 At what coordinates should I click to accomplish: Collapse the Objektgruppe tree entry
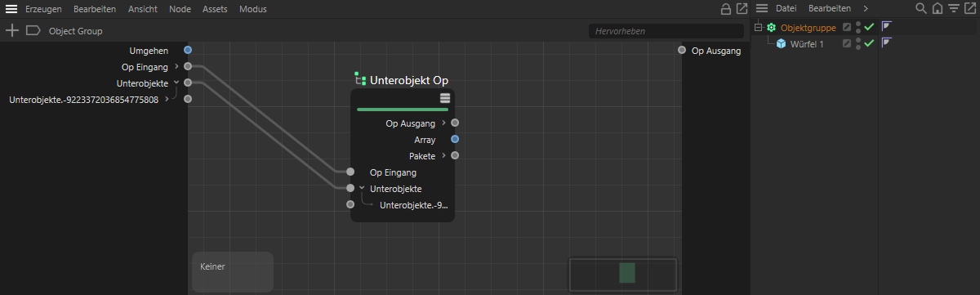(758, 27)
